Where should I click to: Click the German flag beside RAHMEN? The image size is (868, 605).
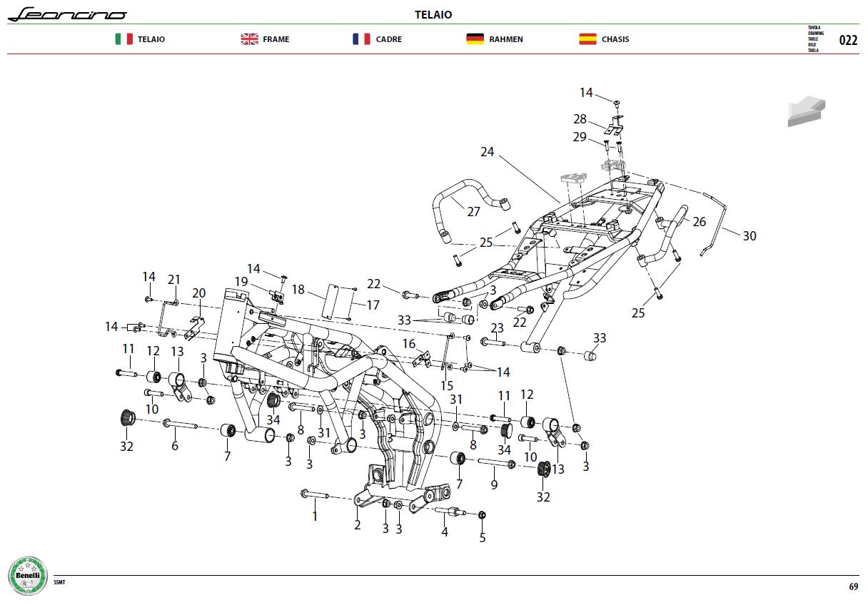click(x=475, y=39)
